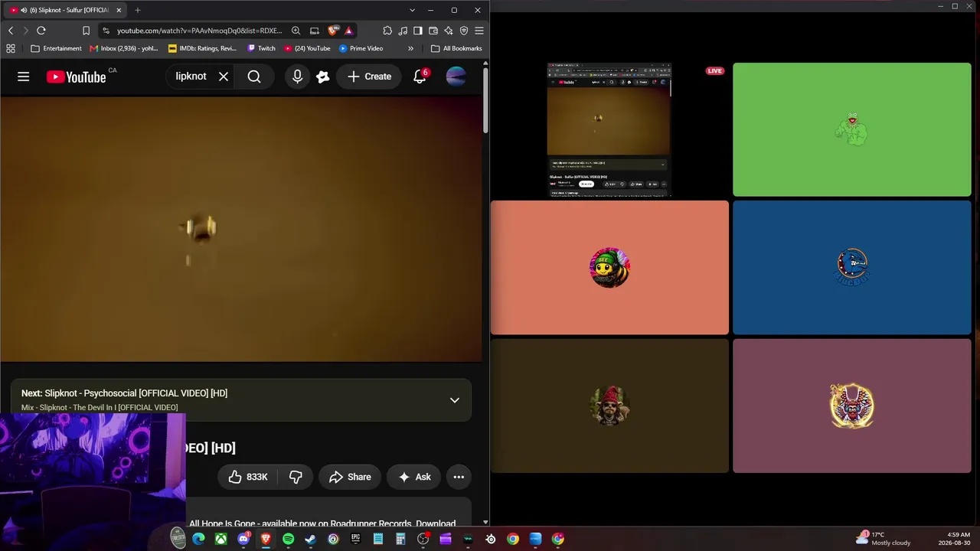The width and height of the screenshot is (980, 551).
Task: Open Leo AI sparkle icon in toolbar
Action: point(449,31)
